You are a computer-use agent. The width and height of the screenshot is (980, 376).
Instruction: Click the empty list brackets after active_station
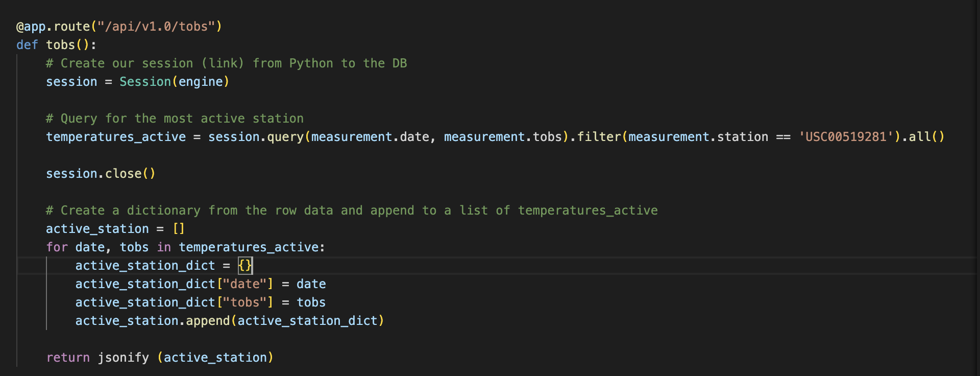(x=179, y=229)
